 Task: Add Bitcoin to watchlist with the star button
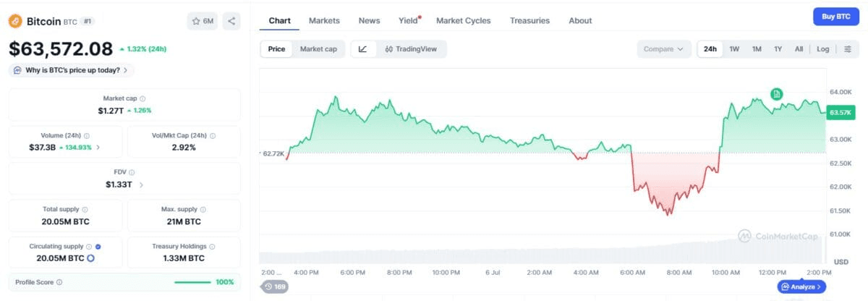click(x=203, y=21)
